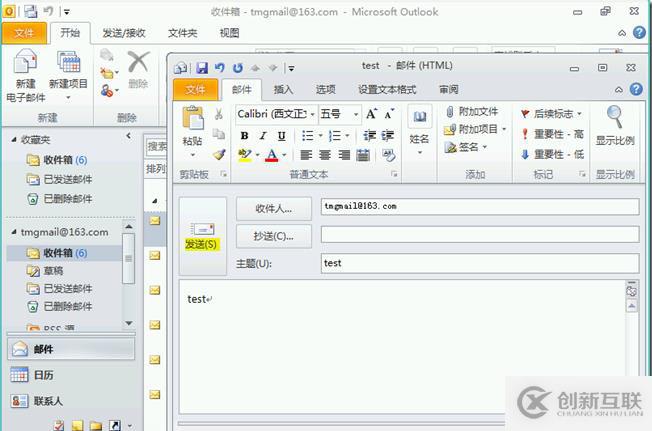The image size is (652, 431).
Task: Switch to the 审阅 tab
Action: (x=449, y=89)
